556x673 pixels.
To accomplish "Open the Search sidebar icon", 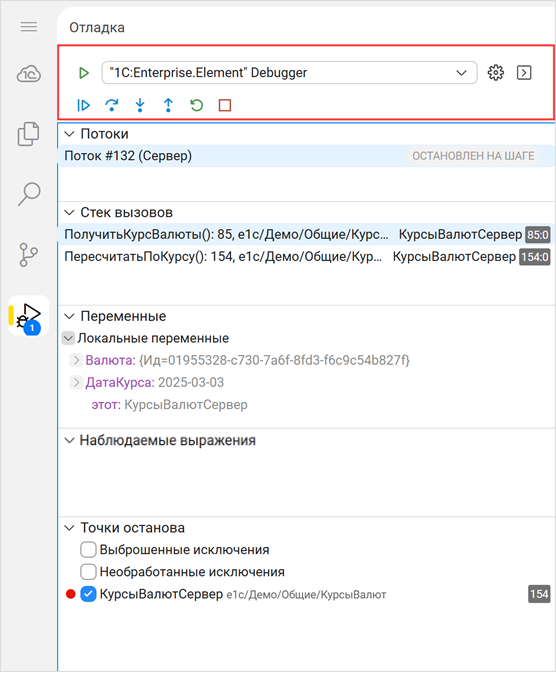I will (29, 194).
